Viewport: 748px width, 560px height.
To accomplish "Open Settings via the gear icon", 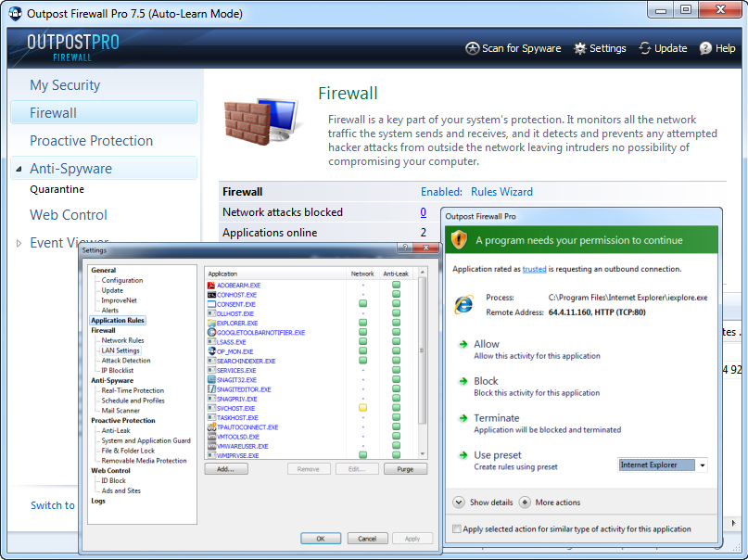I will click(580, 48).
